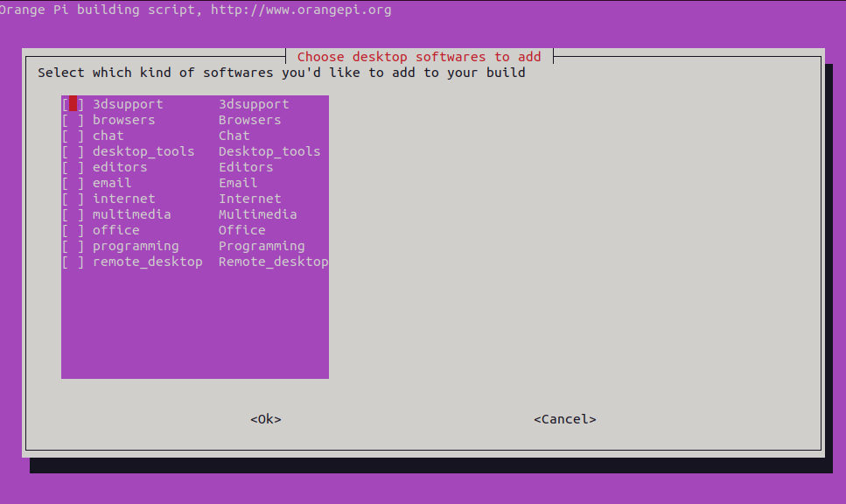Screen dimensions: 846x504
Task: Select the editors checkbox
Action: [73, 167]
